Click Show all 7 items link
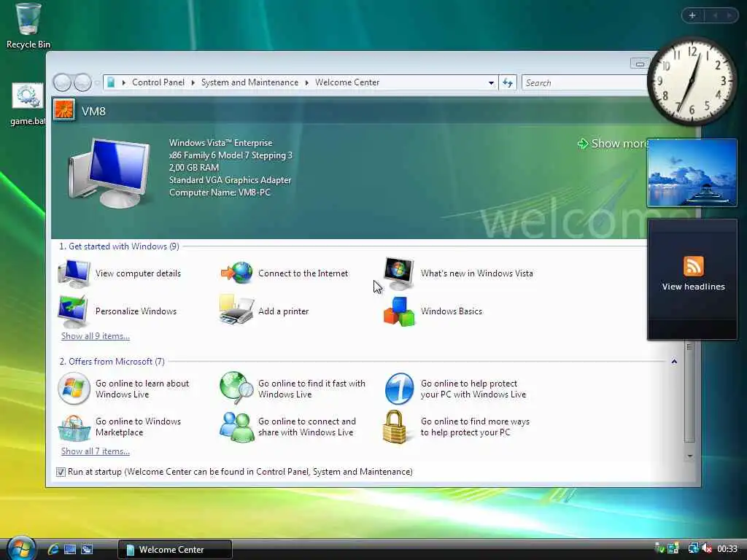747x560 pixels. tap(96, 451)
